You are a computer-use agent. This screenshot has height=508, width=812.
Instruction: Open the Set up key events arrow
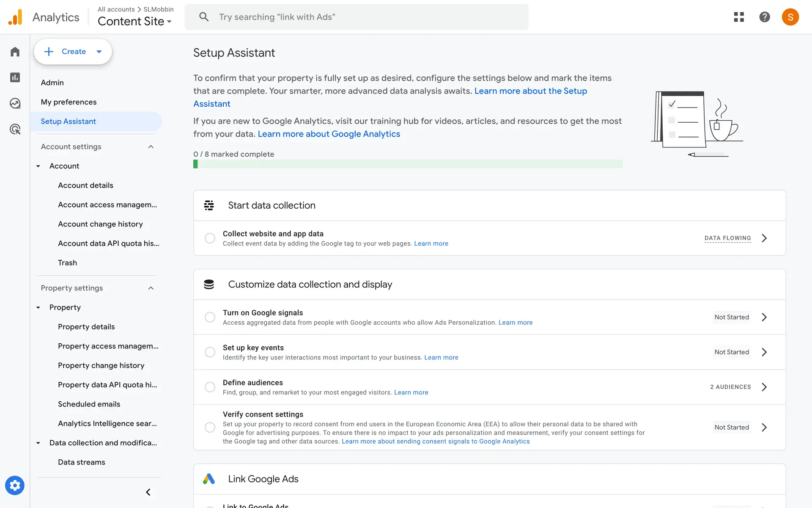[764, 352]
